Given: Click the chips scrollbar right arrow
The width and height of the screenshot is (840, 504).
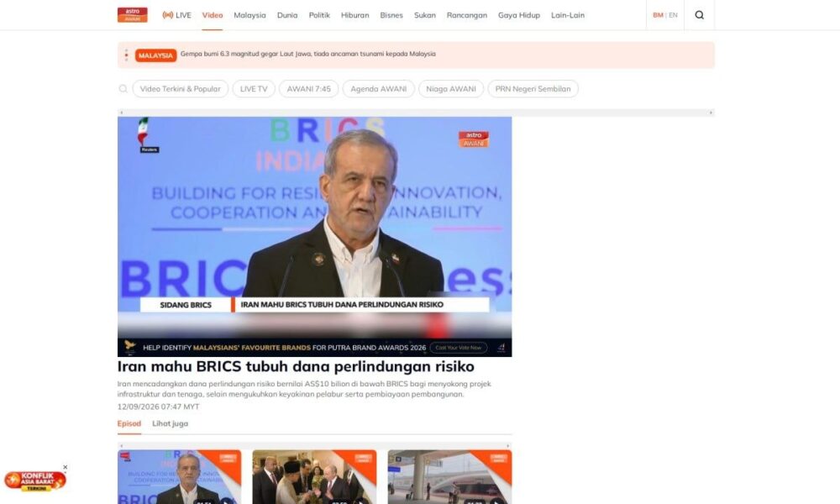Looking at the screenshot, I should 711,113.
